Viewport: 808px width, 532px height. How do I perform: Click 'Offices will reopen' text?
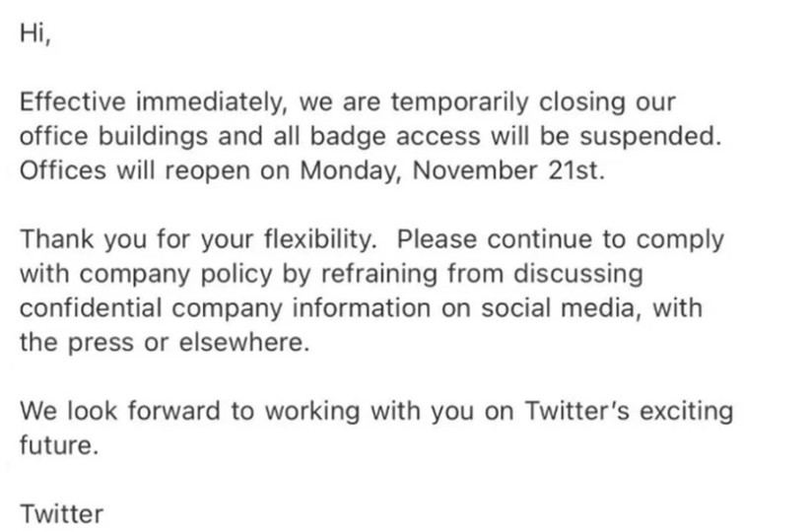click(135, 170)
